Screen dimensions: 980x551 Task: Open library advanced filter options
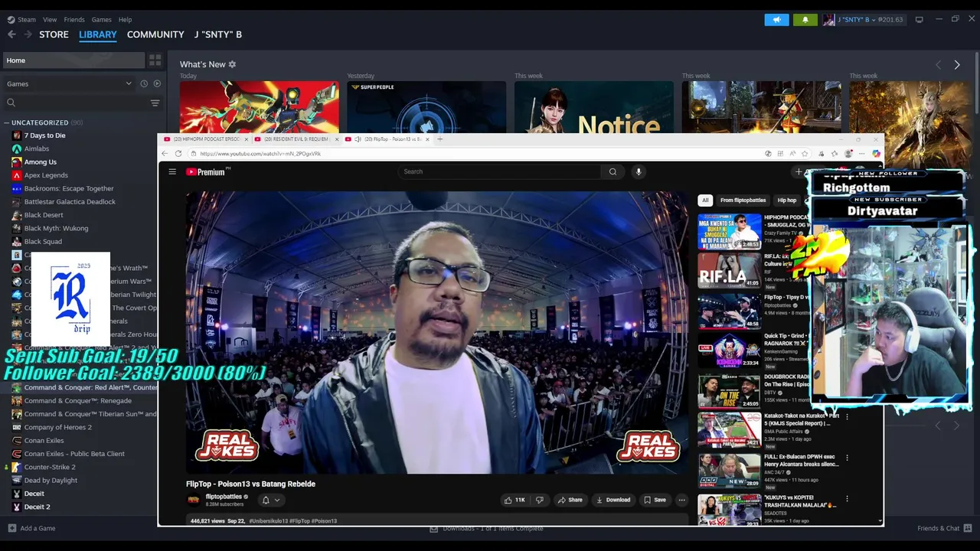pos(155,103)
